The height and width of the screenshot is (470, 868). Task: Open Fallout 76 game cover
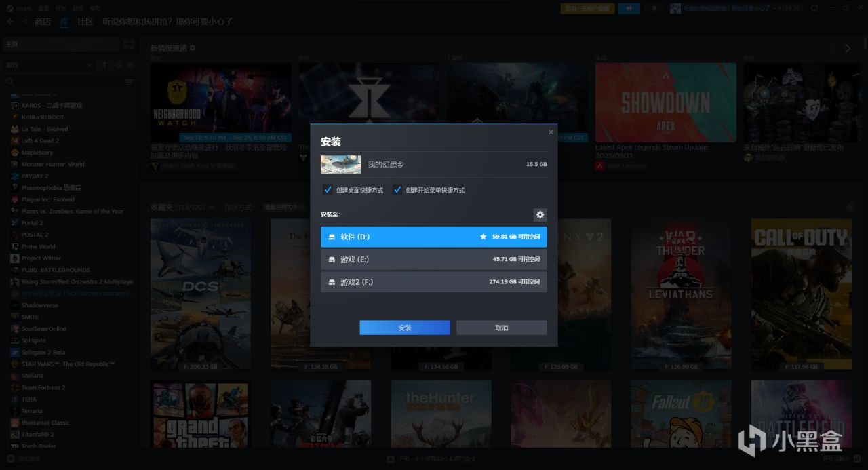click(682, 414)
